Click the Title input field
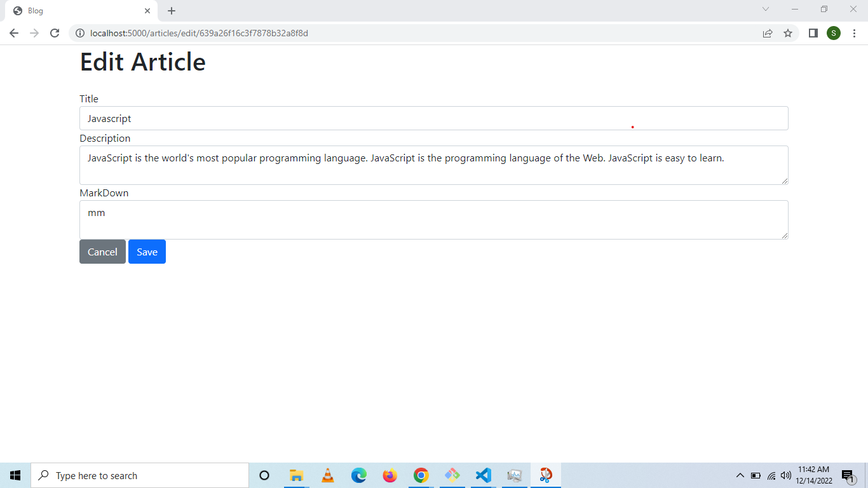The height and width of the screenshot is (488, 868). click(434, 118)
